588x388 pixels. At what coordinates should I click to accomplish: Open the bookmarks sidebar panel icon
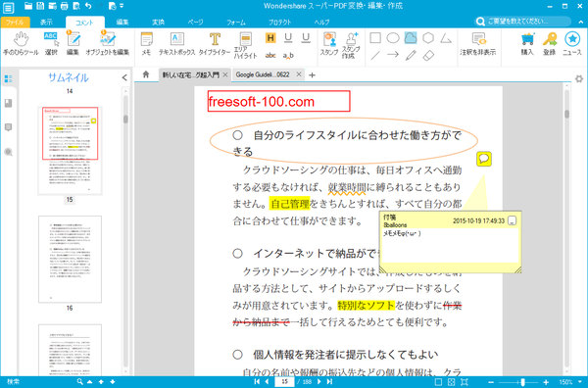(x=8, y=103)
